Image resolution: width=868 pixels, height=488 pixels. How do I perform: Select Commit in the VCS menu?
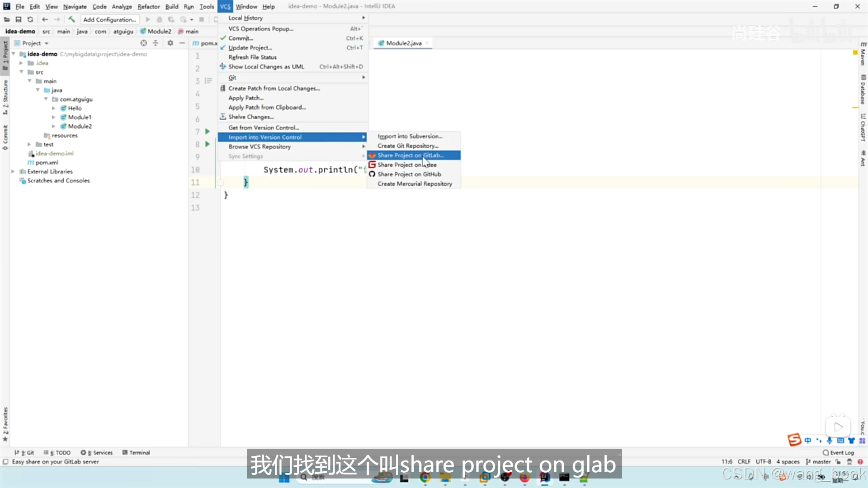(292, 38)
